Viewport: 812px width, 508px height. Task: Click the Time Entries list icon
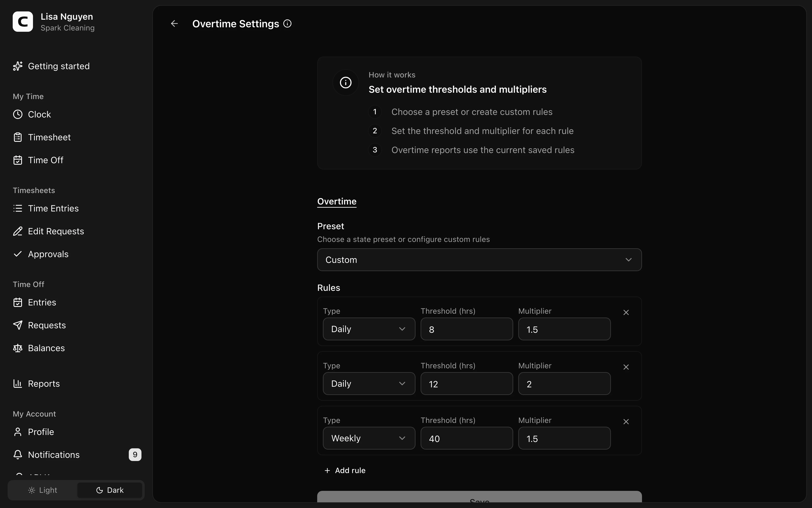(18, 208)
